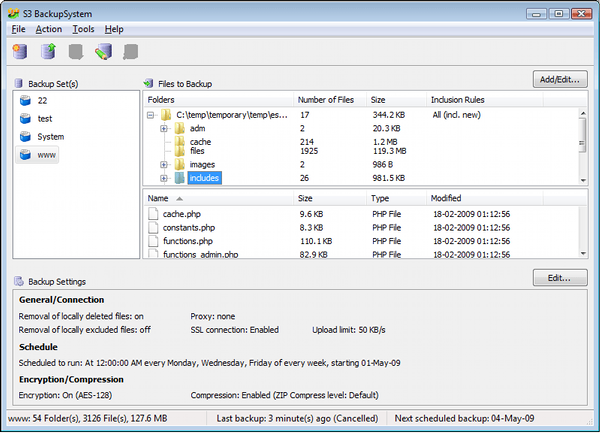
Task: Expand the images folder node
Action: tap(164, 165)
